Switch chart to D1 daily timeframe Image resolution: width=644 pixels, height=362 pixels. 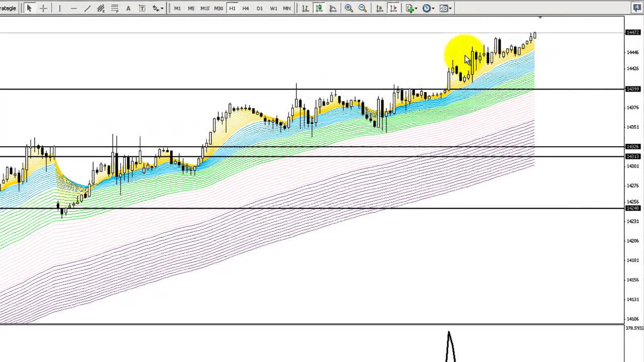pos(260,8)
